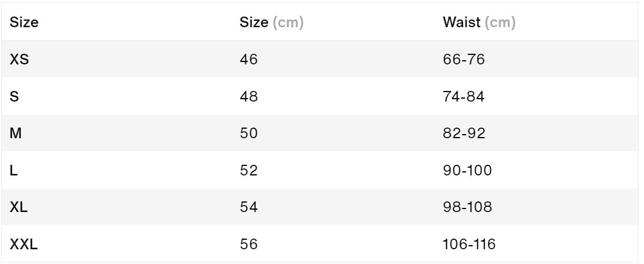This screenshot has height=264, width=644.
Task: Click the 106-116 waist range
Action: tap(469, 245)
